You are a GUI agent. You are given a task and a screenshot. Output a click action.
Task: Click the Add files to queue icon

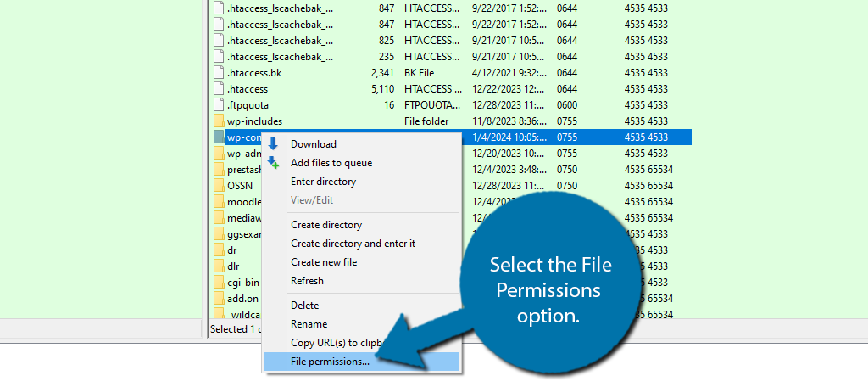point(273,163)
